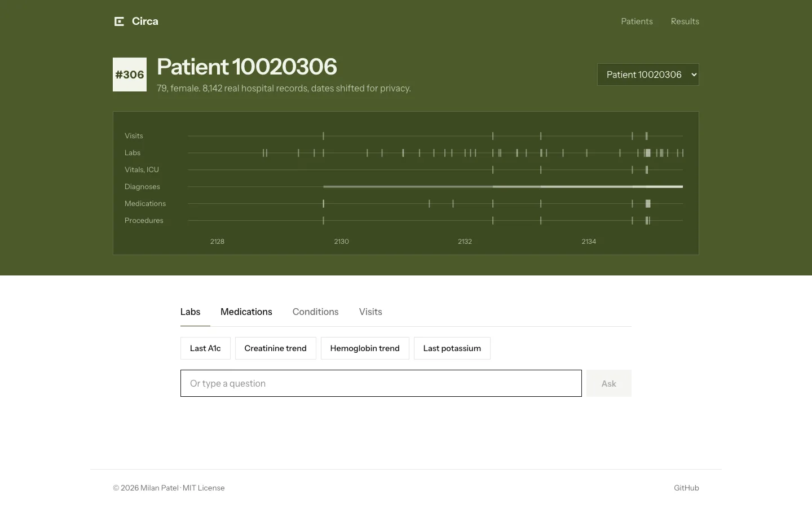Open the GitHub footer link
This screenshot has width=812, height=508.
click(x=686, y=488)
